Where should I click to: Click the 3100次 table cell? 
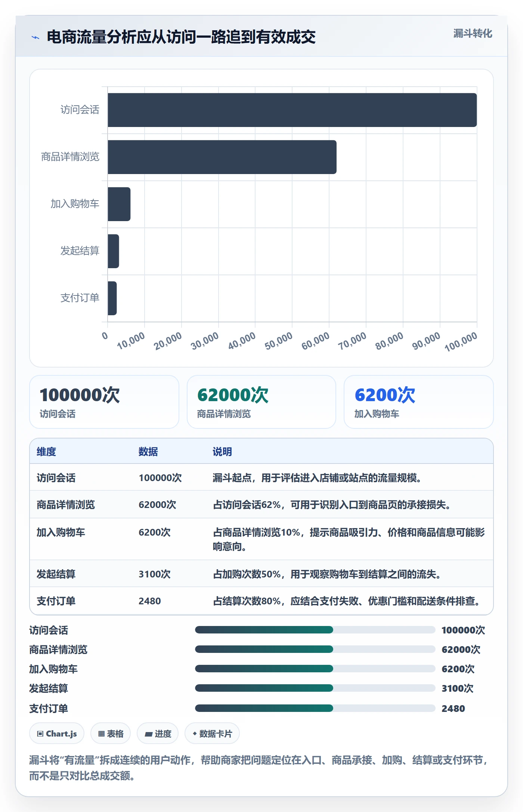coord(155,574)
